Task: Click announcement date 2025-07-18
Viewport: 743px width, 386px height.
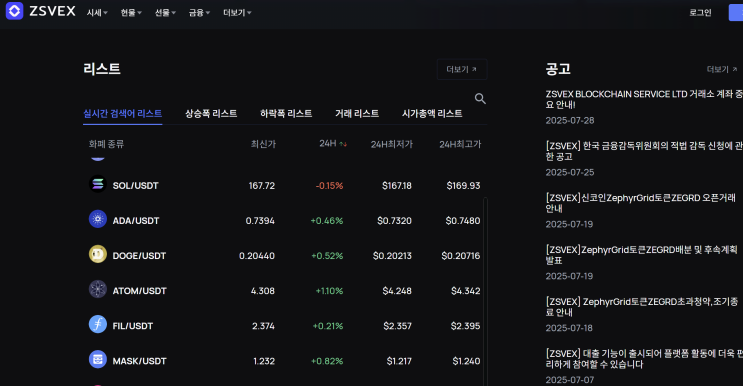Action: pos(569,328)
